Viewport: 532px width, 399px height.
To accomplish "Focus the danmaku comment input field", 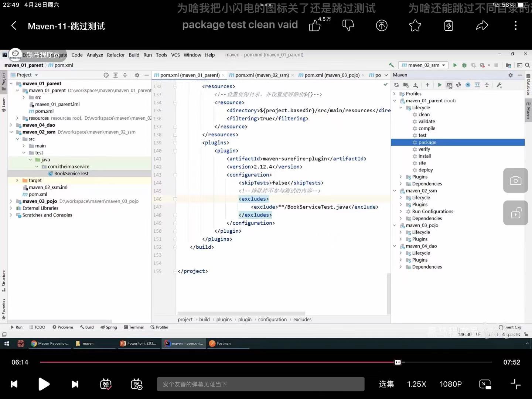I will click(x=260, y=384).
